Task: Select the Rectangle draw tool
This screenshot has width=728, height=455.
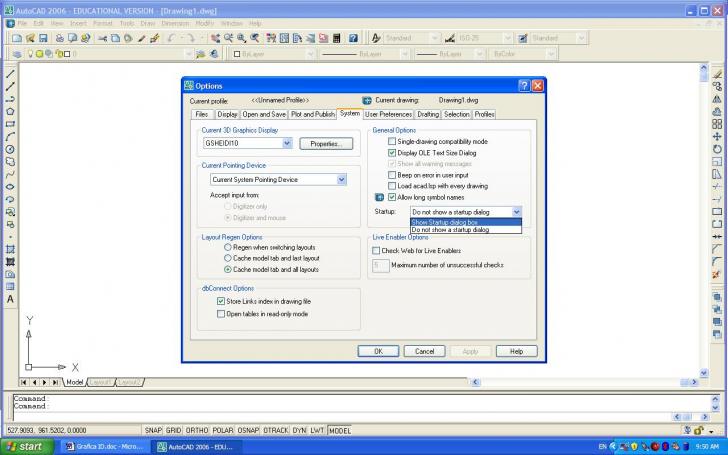Action: click(x=10, y=124)
